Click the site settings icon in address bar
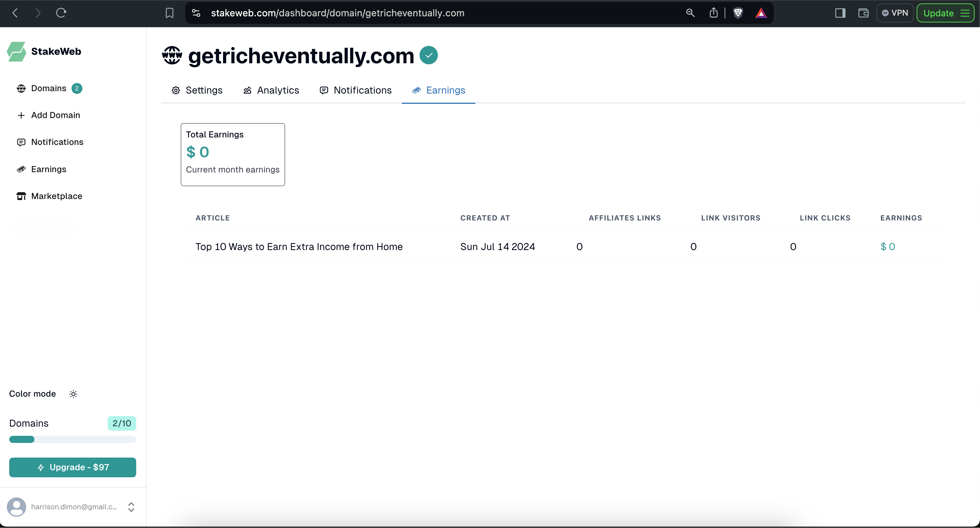Viewport: 980px width, 528px height. pos(196,13)
